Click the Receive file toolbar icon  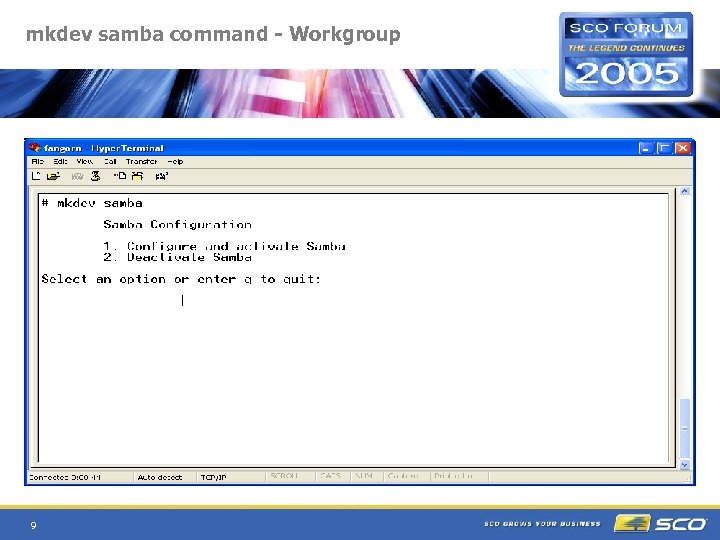pos(137,176)
